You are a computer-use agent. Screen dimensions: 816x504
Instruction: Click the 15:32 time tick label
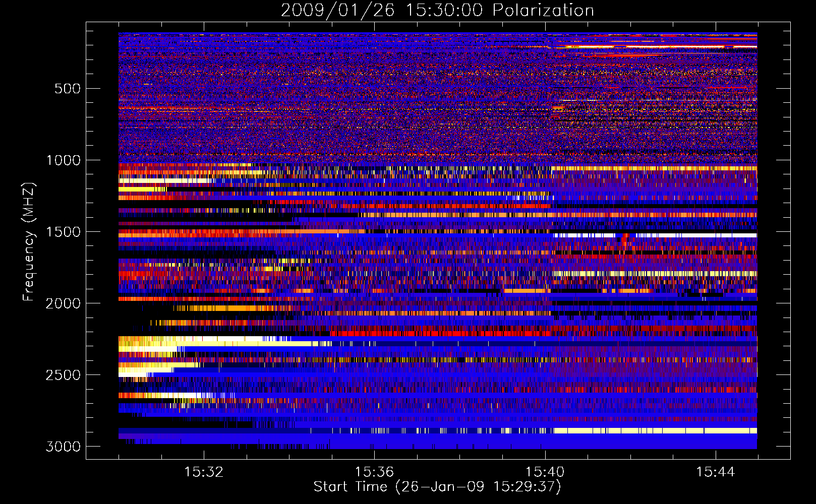tap(204, 472)
